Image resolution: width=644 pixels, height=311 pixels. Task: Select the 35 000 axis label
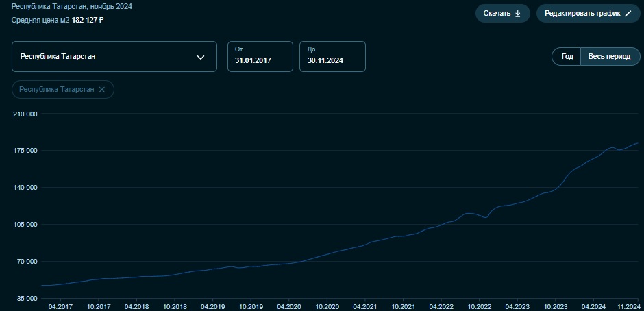coord(27,299)
